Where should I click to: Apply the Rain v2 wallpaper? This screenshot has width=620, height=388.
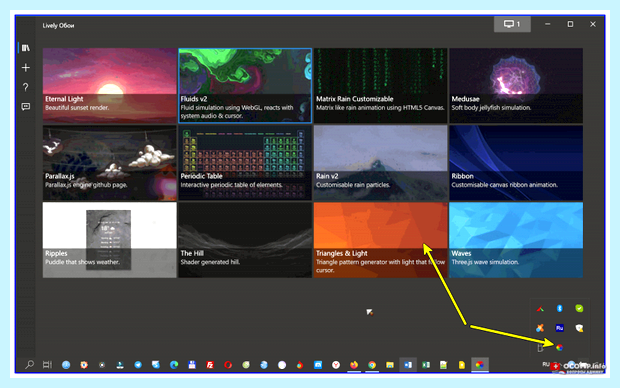point(380,163)
